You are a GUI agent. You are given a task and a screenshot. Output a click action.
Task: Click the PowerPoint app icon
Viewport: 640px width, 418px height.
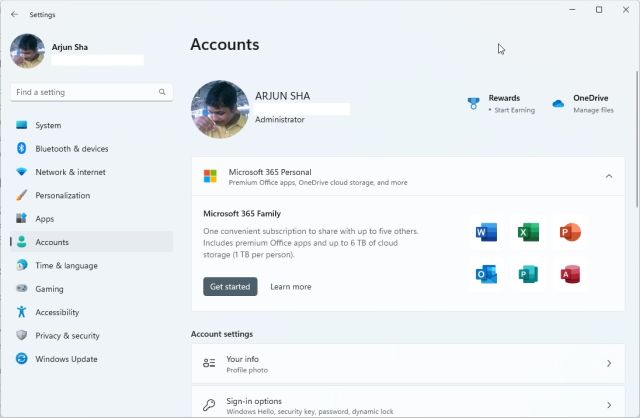click(x=570, y=232)
